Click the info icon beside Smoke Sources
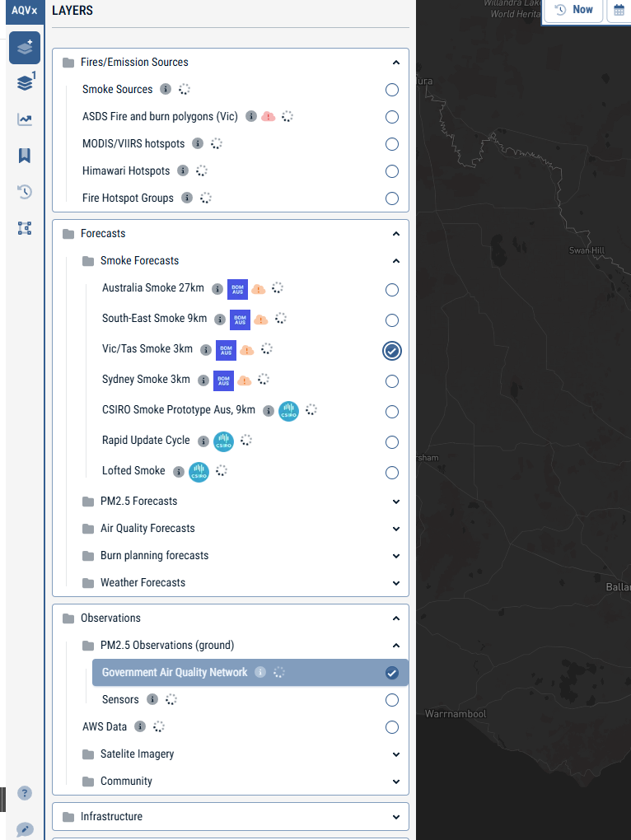The image size is (631, 840). coord(166,89)
